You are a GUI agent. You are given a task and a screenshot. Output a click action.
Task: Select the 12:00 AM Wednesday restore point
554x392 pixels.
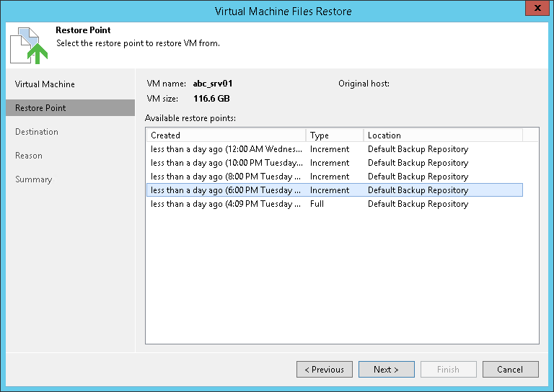tap(227, 149)
